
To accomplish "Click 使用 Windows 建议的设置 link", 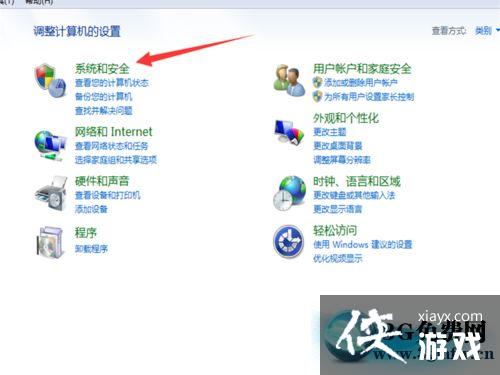I will pyautogui.click(x=363, y=244).
